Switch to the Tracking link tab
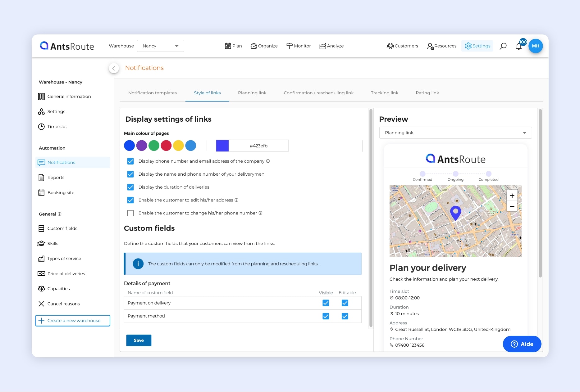 [384, 93]
